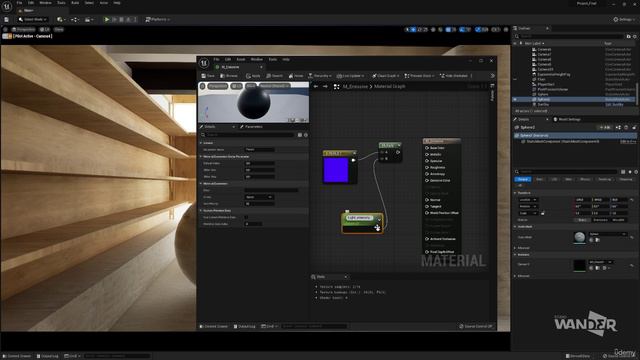Open the Preview State dropdown
Screen dimensions: 640x360
pos(419,76)
